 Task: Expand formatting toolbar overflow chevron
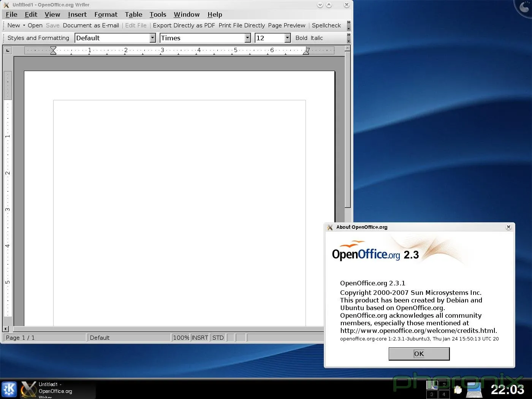click(x=348, y=38)
